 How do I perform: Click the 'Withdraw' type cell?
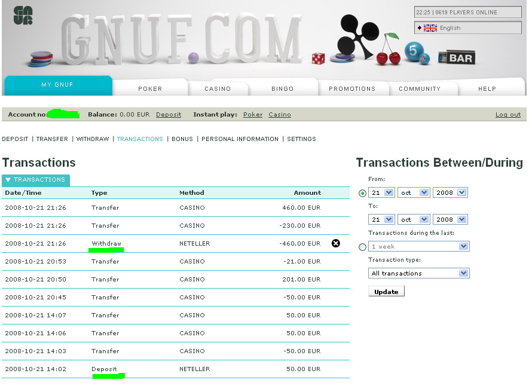pos(106,243)
